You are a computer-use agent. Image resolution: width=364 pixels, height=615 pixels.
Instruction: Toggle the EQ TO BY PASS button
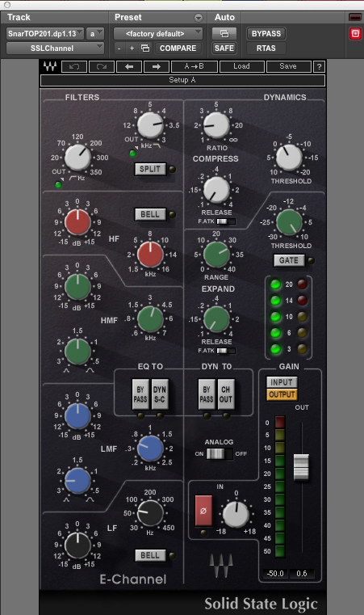pyautogui.click(x=140, y=394)
